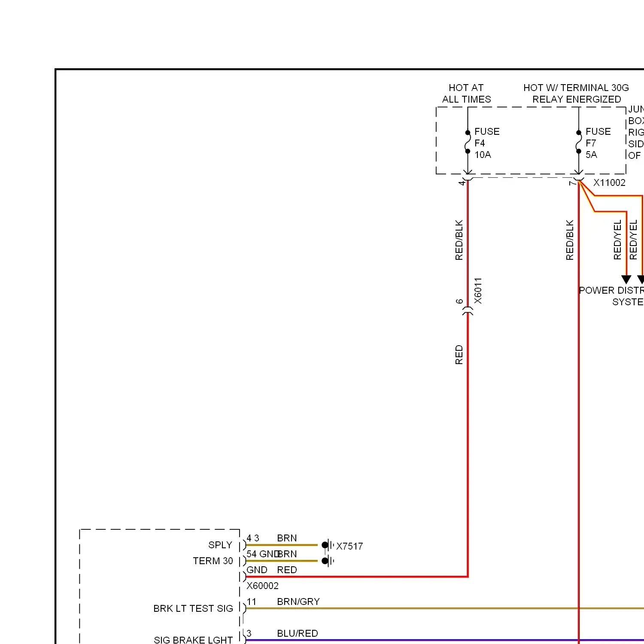
Task: Click connector label "X60002"
Action: point(262,586)
